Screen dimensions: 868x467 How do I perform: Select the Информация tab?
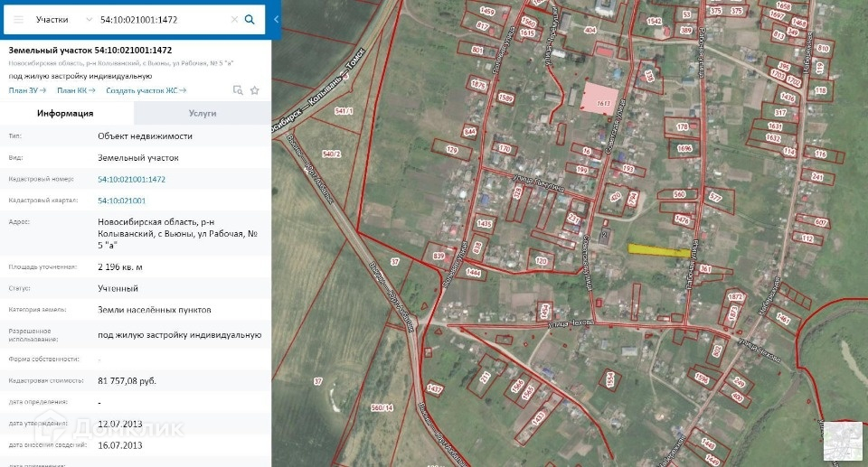(65, 113)
